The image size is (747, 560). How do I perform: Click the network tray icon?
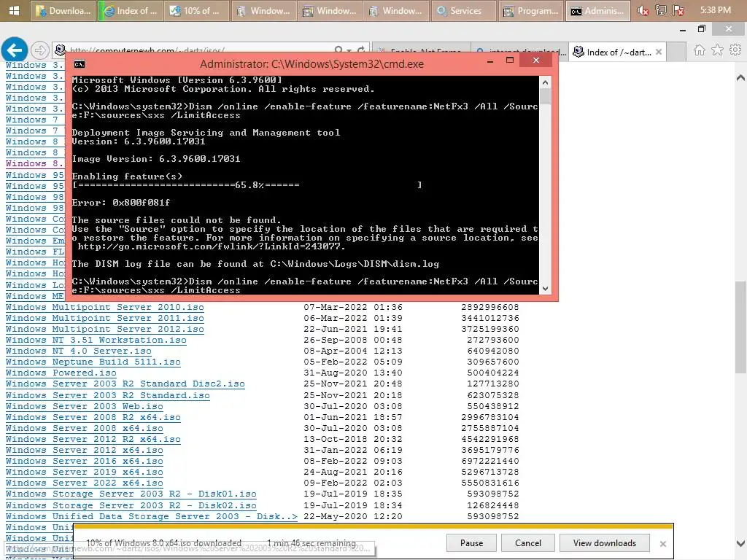click(661, 10)
